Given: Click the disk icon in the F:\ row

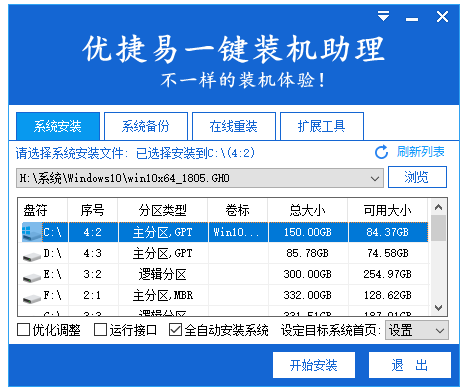Looking at the screenshot, I should pos(32,298).
